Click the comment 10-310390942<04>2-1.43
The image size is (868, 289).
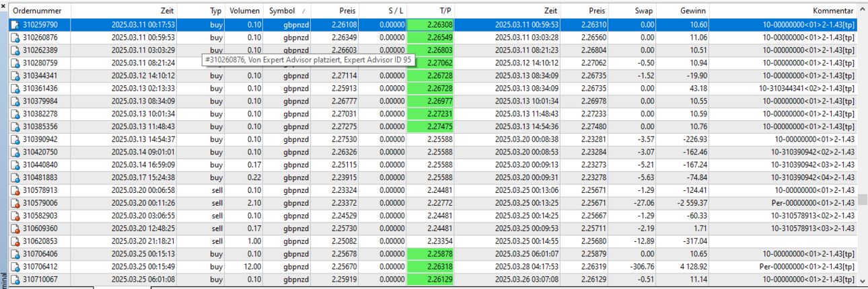811,178
